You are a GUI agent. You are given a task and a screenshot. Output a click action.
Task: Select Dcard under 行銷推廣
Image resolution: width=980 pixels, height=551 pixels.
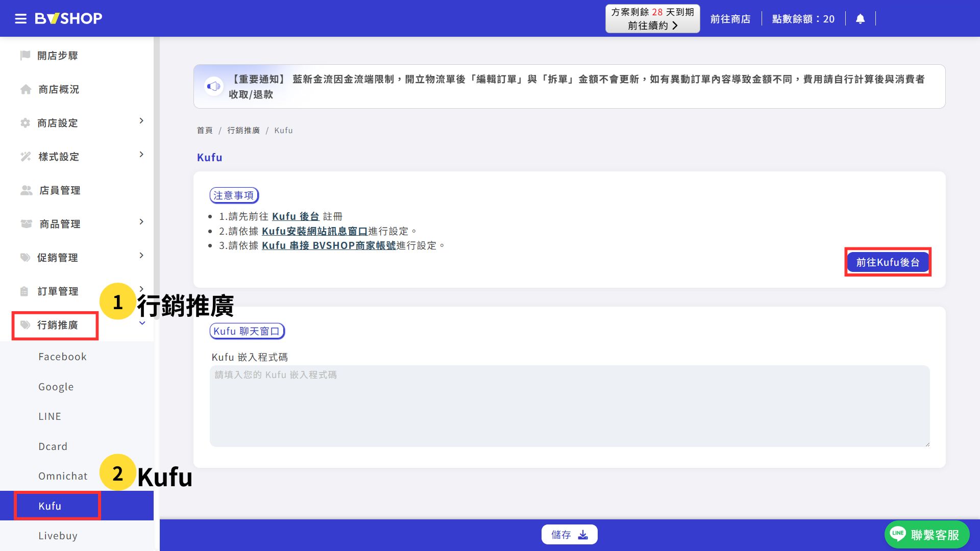(53, 446)
